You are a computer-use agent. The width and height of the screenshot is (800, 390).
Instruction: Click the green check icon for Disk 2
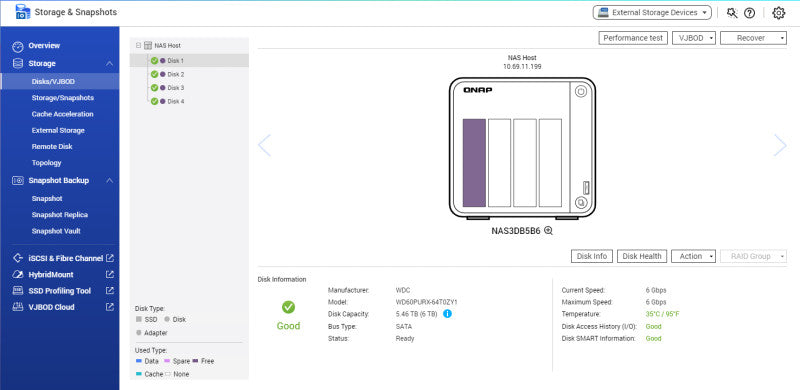pyautogui.click(x=154, y=74)
